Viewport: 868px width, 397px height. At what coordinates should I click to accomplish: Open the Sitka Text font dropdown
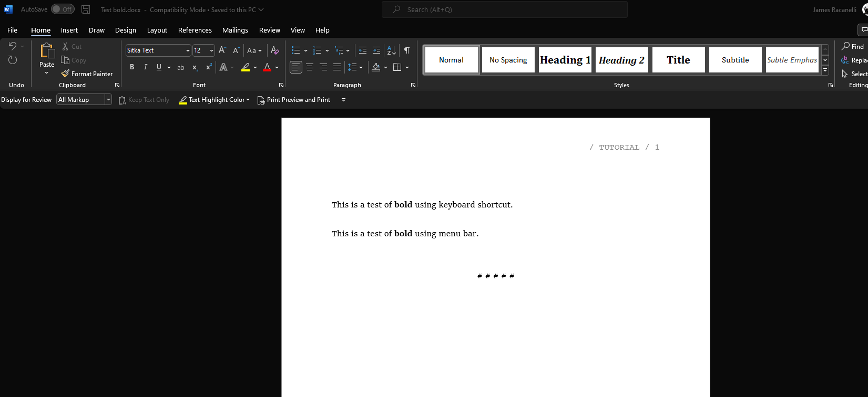click(188, 50)
